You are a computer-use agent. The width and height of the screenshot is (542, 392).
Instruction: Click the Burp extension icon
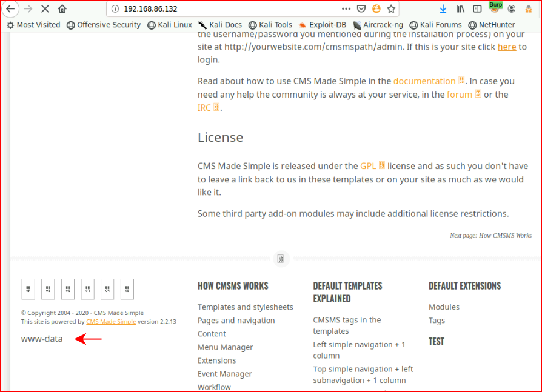(495, 7)
